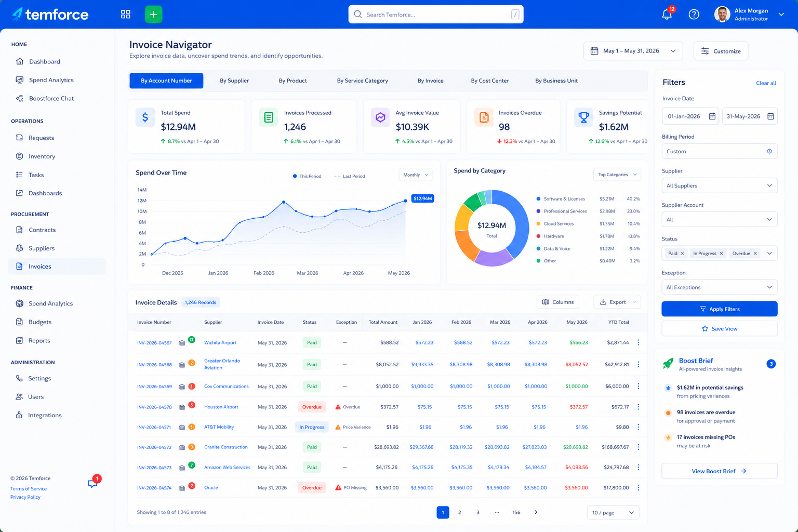Open calendar for 31-May-2026 date

click(x=770, y=116)
